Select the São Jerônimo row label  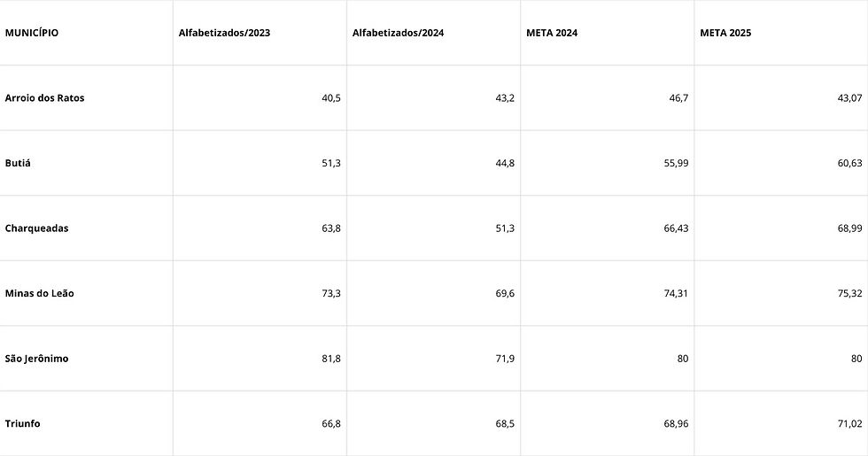pos(37,359)
